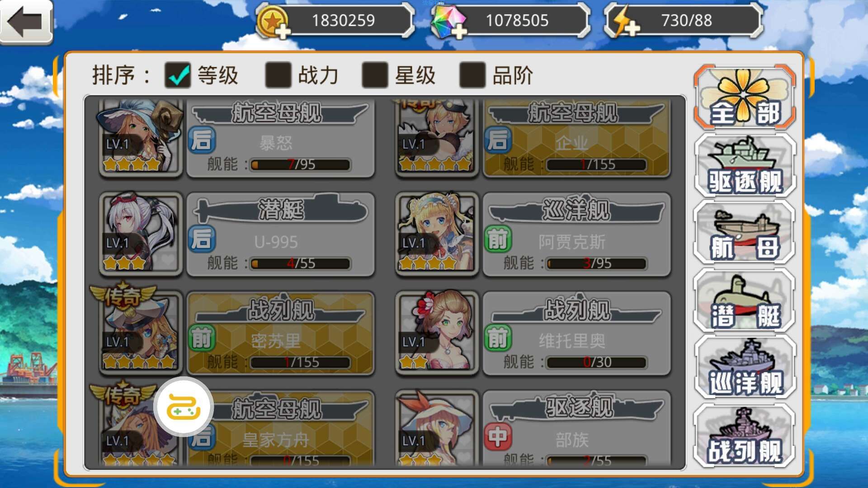Uncheck the 等级 level sort checkbox
Image resolution: width=868 pixels, height=488 pixels.
pos(178,75)
